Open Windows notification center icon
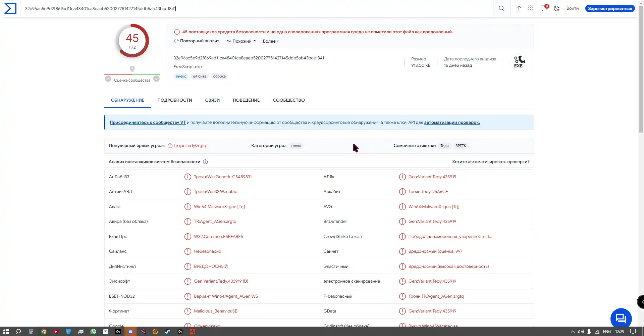The image size is (644, 336). tap(633, 332)
